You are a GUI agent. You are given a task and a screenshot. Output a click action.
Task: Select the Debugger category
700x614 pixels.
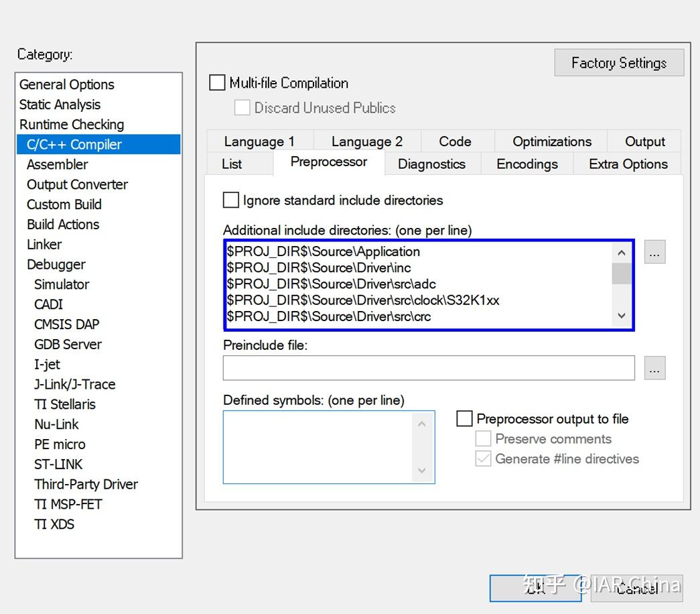pos(56,264)
